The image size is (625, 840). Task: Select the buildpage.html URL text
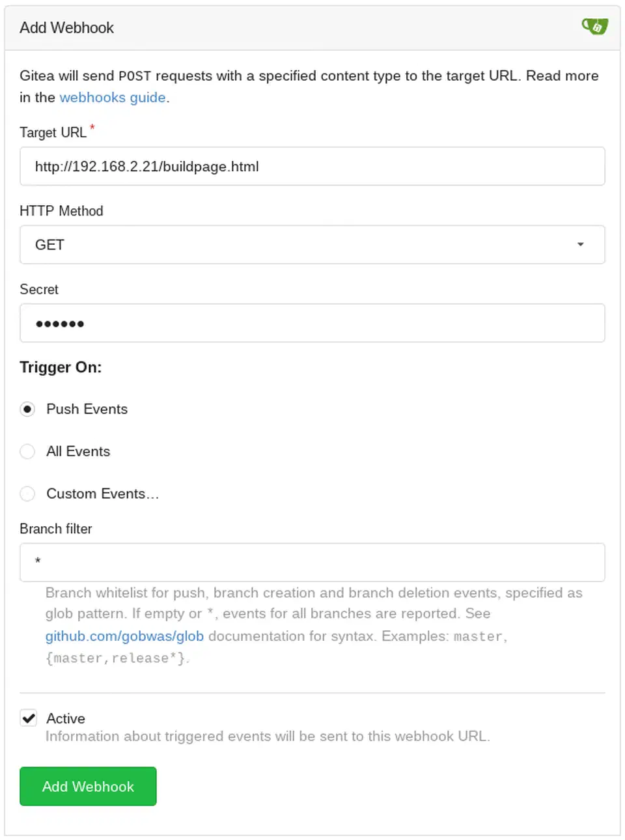(147, 166)
